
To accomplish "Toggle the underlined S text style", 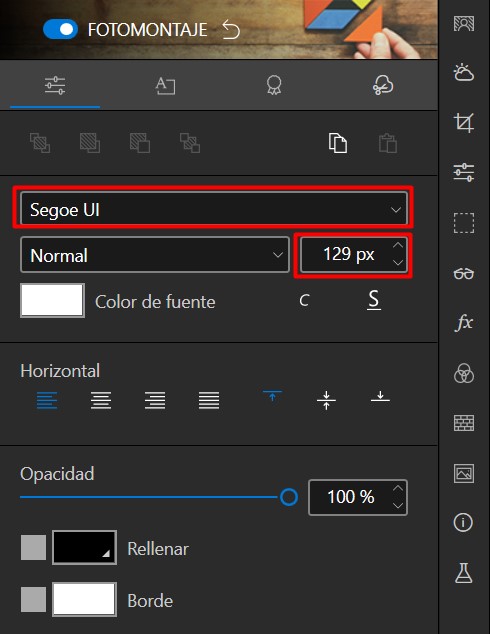I will pos(374,300).
